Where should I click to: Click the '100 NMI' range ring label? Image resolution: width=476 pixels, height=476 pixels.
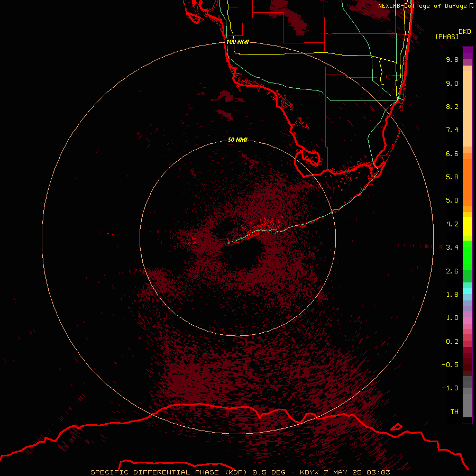coord(237,42)
